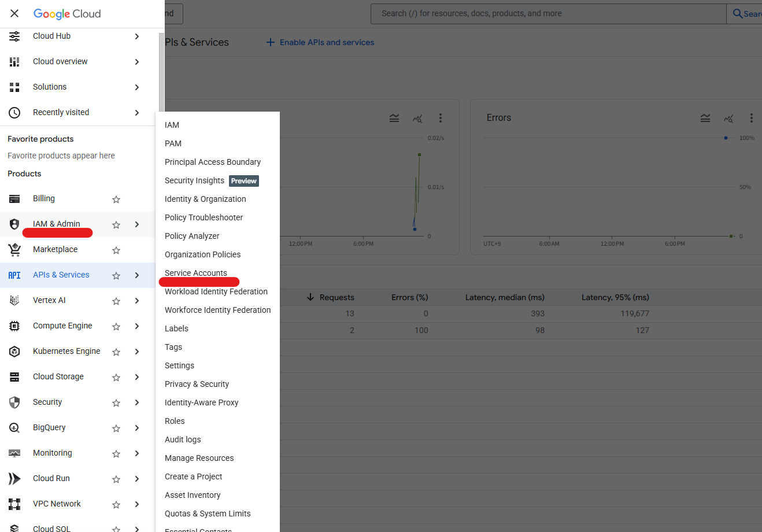Select IAM in the submenu
762x532 pixels.
[x=172, y=125]
